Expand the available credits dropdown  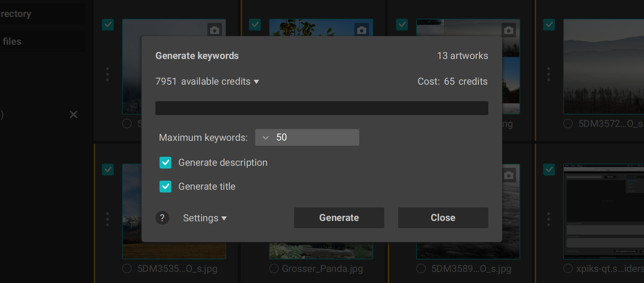click(x=207, y=82)
